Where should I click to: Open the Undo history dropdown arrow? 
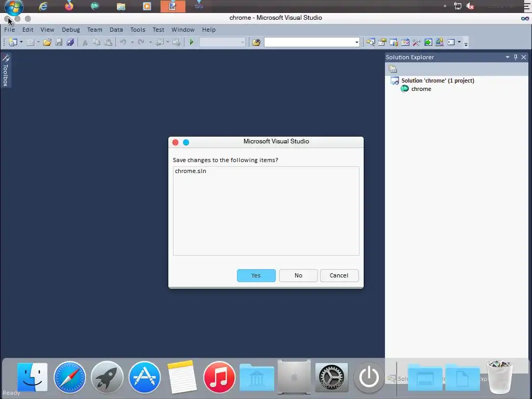pos(132,43)
